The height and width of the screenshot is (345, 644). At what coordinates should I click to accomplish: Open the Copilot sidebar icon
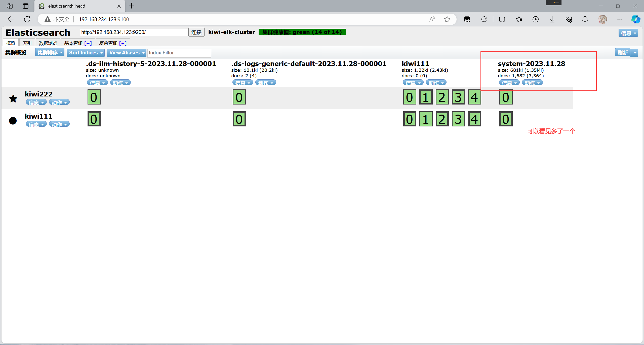pyautogui.click(x=635, y=19)
